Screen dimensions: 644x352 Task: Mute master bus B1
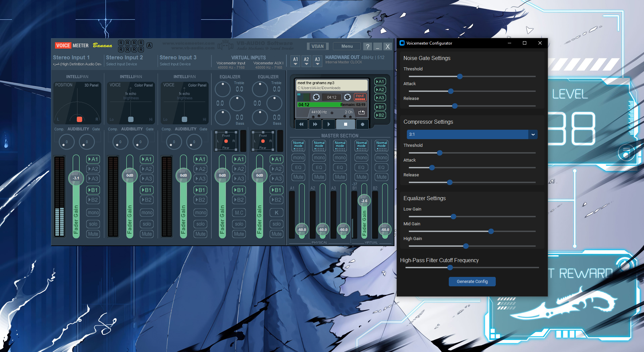click(362, 177)
